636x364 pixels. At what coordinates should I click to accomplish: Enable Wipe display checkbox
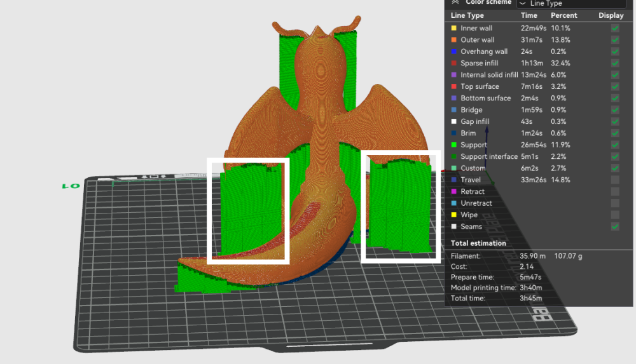pos(615,215)
